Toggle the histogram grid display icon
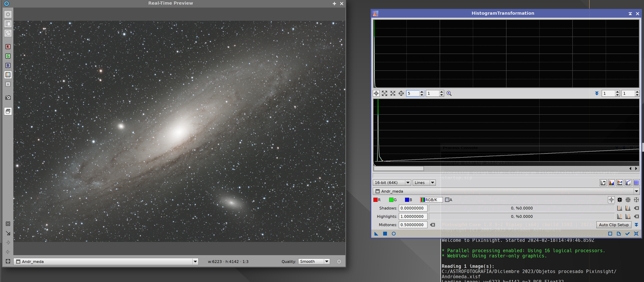The width and height of the screenshot is (644, 282). [636, 183]
